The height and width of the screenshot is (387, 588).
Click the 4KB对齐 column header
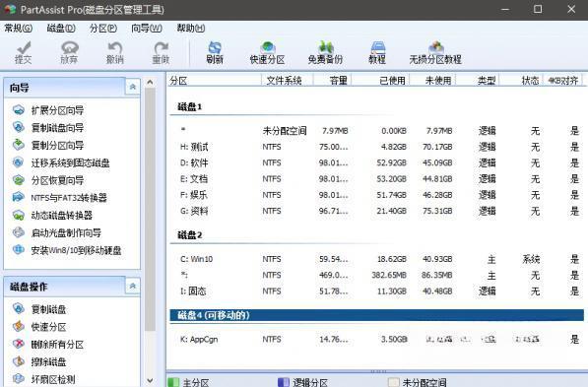click(563, 80)
